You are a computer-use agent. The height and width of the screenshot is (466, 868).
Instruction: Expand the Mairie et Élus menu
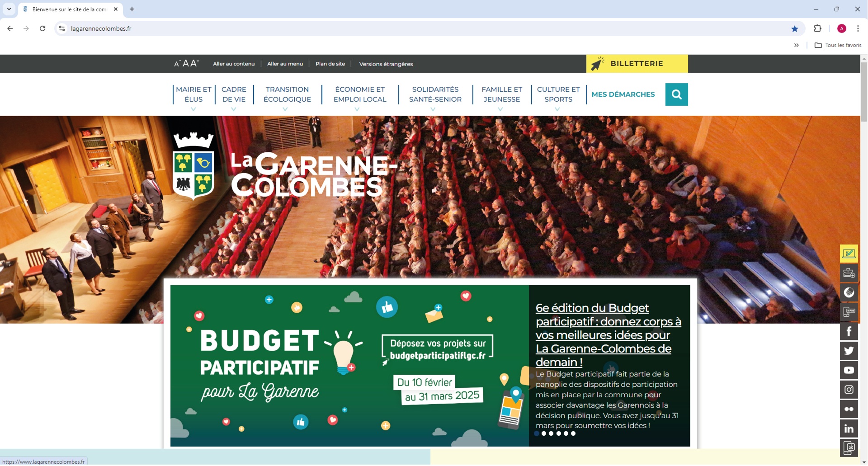tap(193, 95)
